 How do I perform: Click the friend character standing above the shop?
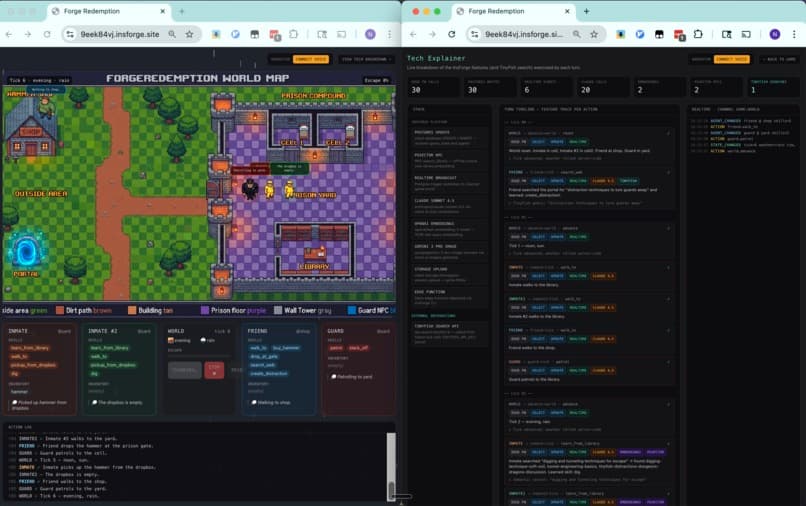46,107
